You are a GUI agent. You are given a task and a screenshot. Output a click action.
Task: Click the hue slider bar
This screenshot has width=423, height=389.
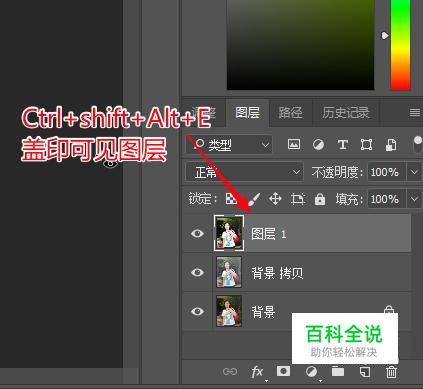[x=400, y=45]
